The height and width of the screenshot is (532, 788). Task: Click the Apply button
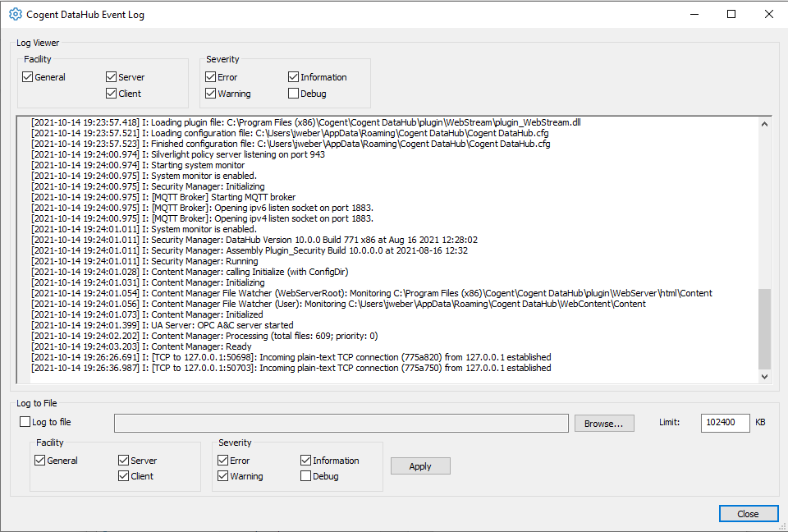420,466
